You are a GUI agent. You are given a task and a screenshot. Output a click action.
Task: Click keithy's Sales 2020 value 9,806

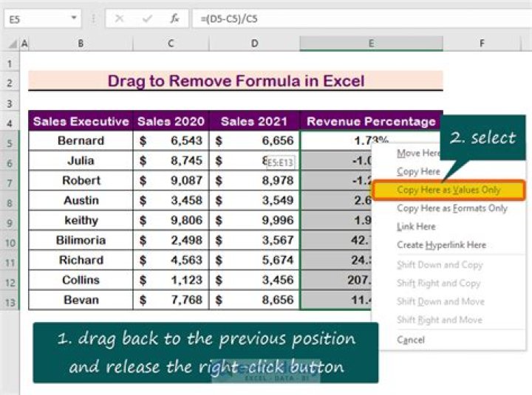pos(171,220)
